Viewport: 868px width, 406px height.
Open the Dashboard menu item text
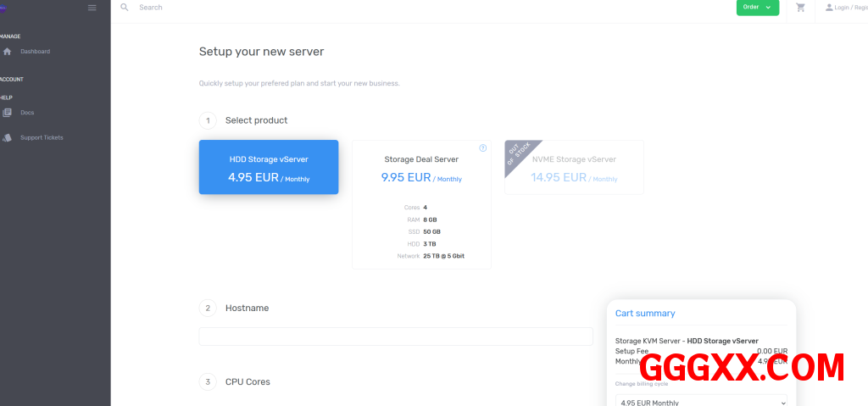[36, 52]
